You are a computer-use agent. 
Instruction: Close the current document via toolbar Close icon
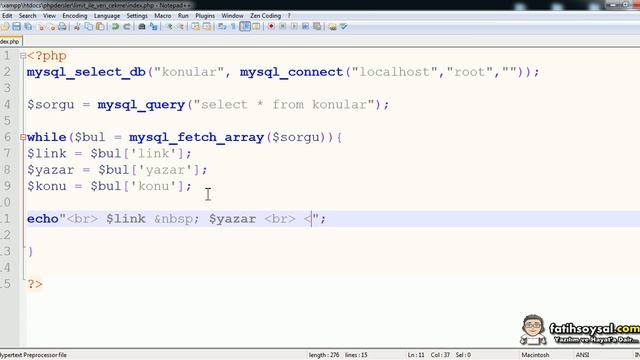coord(40,27)
